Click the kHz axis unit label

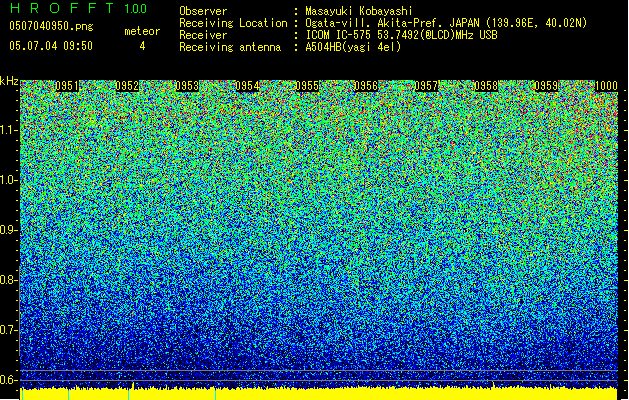pos(9,81)
